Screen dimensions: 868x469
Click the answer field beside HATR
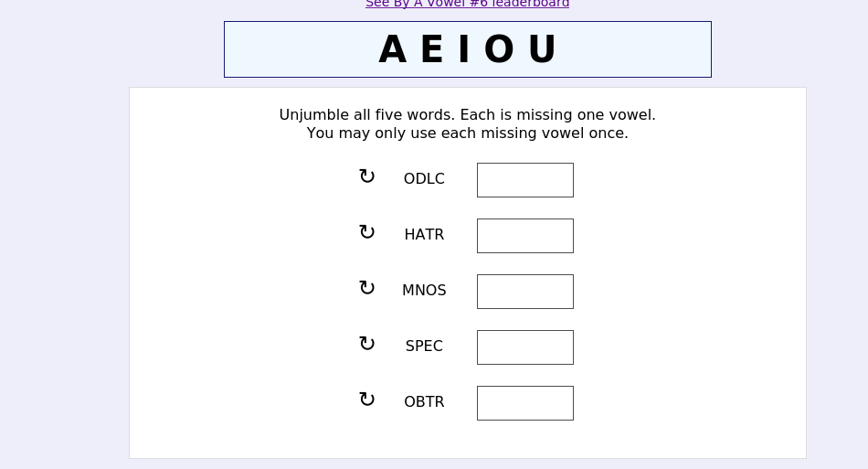tap(525, 236)
